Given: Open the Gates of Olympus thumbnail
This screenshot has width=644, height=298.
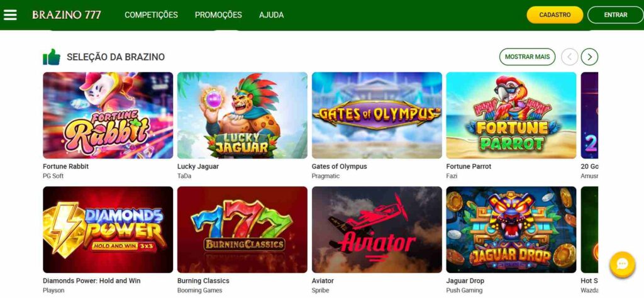Looking at the screenshot, I should [x=377, y=115].
